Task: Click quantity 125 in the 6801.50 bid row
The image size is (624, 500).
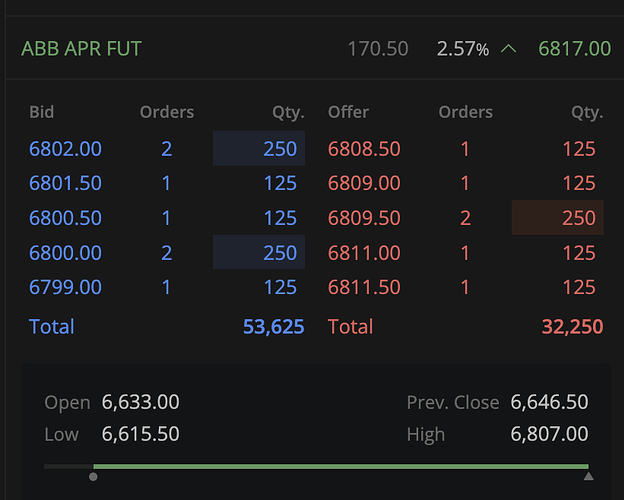Action: pos(280,183)
